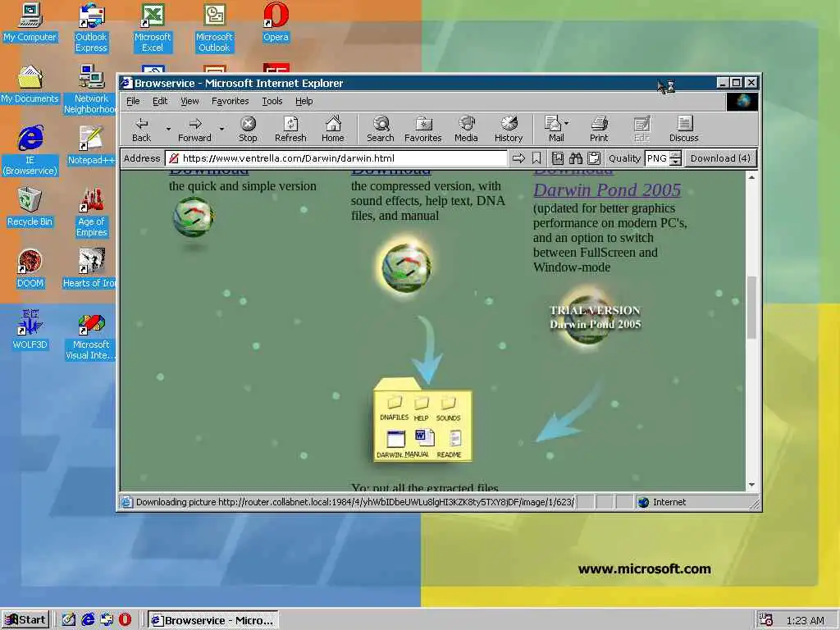This screenshot has width=840, height=630.
Task: Open Outlook Express desktop icon
Action: [x=91, y=28]
